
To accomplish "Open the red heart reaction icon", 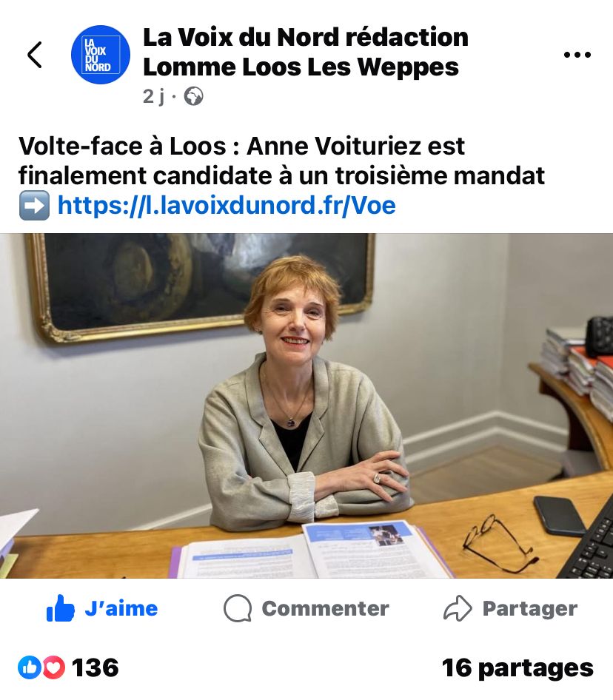I will [53, 668].
